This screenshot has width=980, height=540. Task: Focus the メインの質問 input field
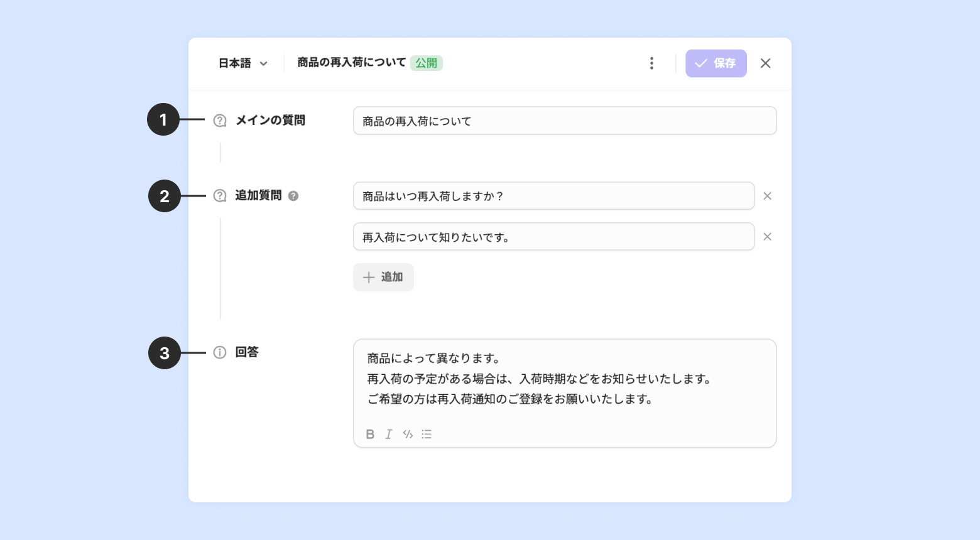(564, 121)
